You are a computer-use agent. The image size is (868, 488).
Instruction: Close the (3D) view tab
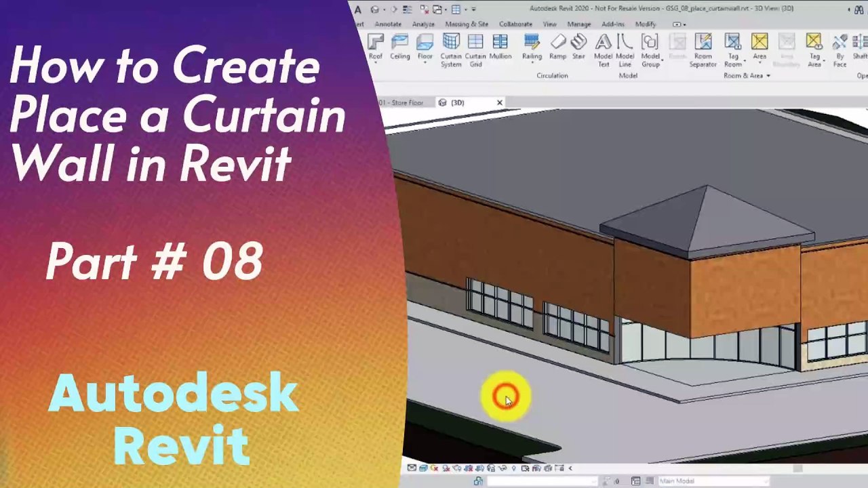click(x=500, y=102)
